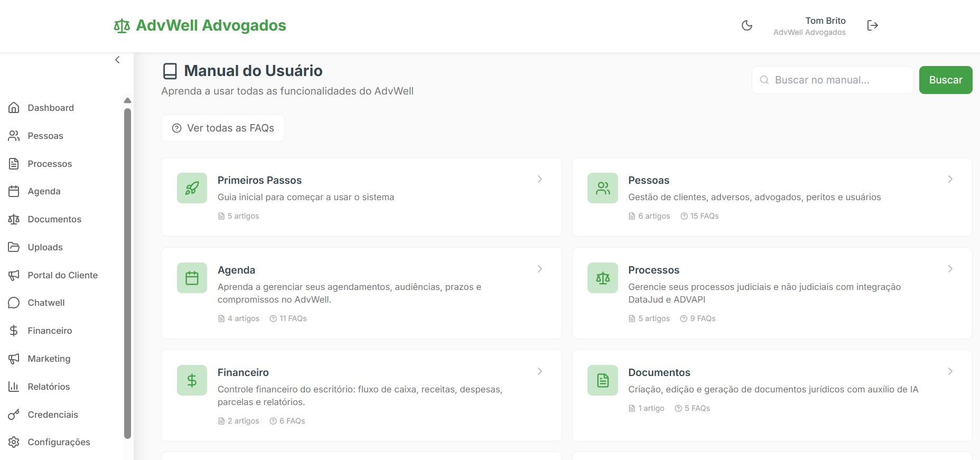This screenshot has width=980, height=460.
Task: Expand the Pessoas card chevron
Action: 950,179
